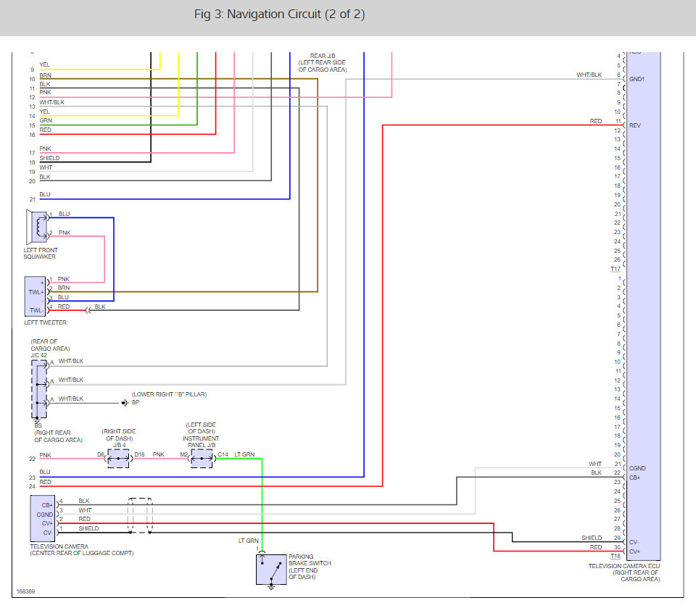Click the 'PARKING BRAKE SWITCH' label
The height and width of the screenshot is (616, 696).
click(x=310, y=559)
